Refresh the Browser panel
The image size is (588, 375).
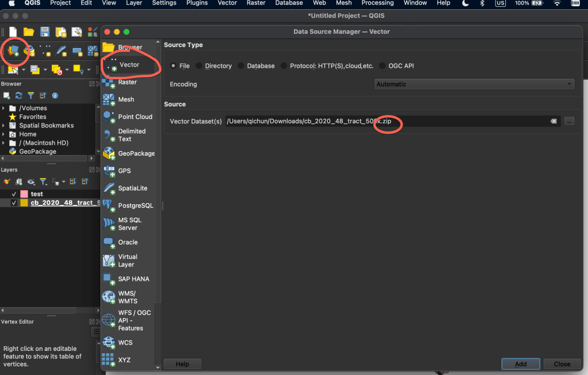[x=19, y=96]
